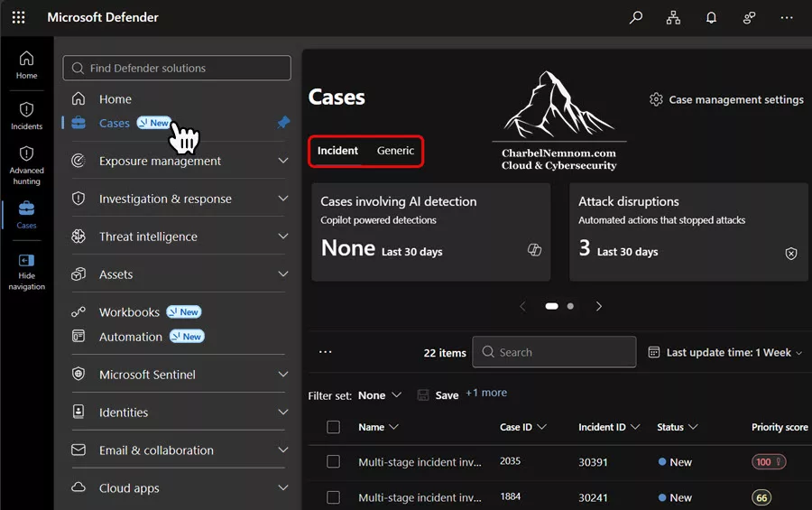Open Advanced hunting in the narrow rail
This screenshot has height=510, width=812.
click(x=26, y=165)
